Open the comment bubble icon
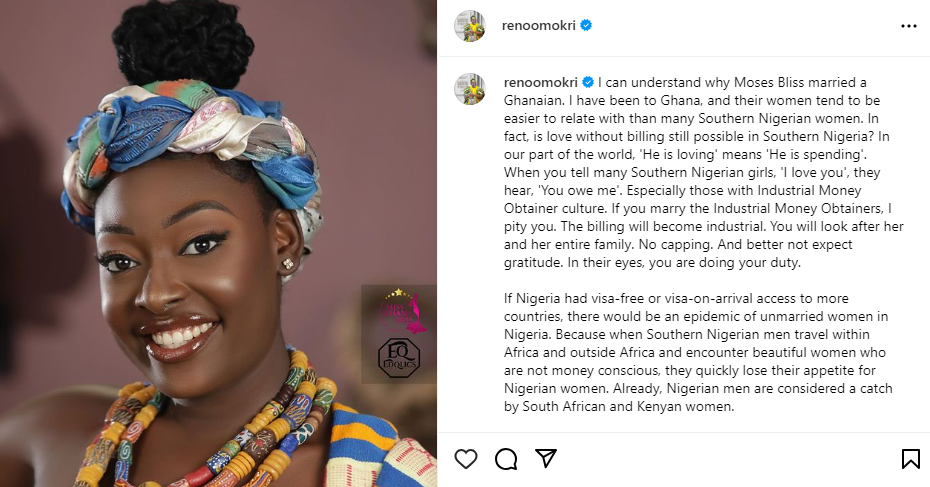Screen dimensions: 930x487 click(506, 459)
